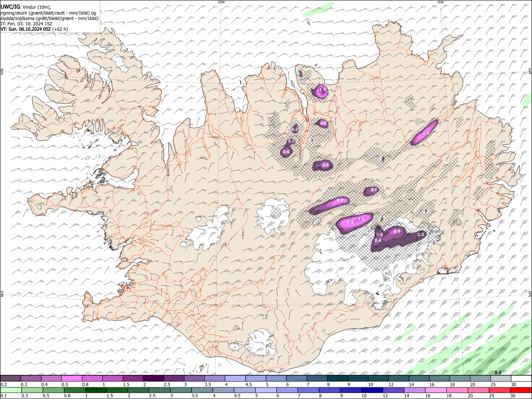This screenshot has width=532, height=399.
Task: Click the 'slydda/snjókoma' legend description line
Action: pos(49,18)
